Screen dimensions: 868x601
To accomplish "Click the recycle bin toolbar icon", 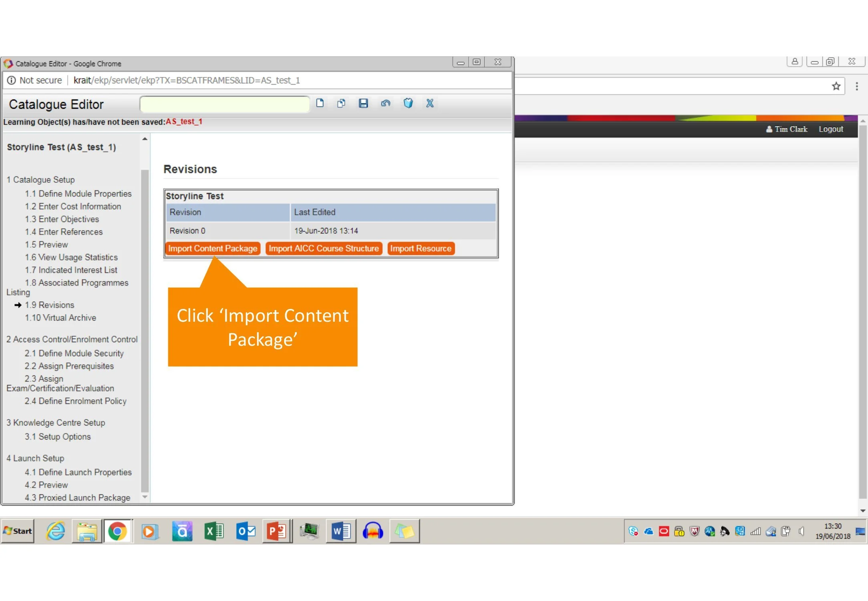I will coord(408,103).
